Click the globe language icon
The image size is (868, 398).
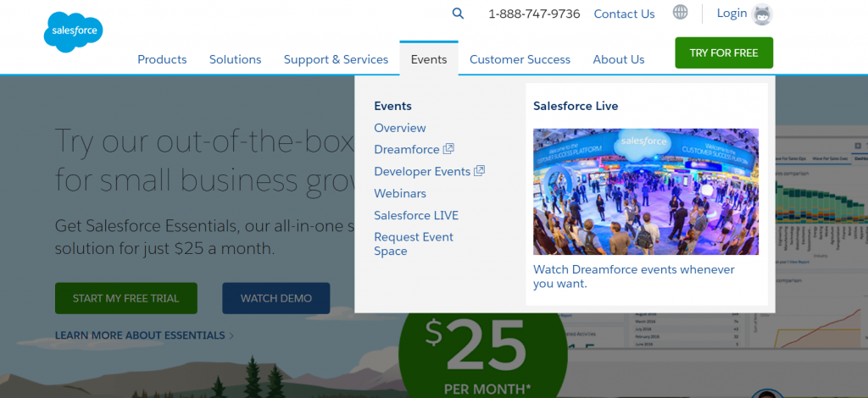(681, 12)
